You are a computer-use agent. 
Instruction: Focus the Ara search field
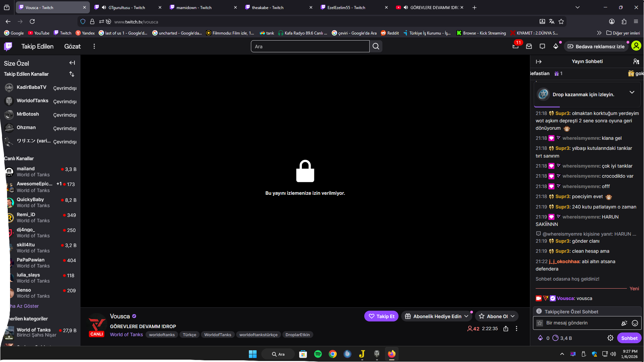point(310,46)
